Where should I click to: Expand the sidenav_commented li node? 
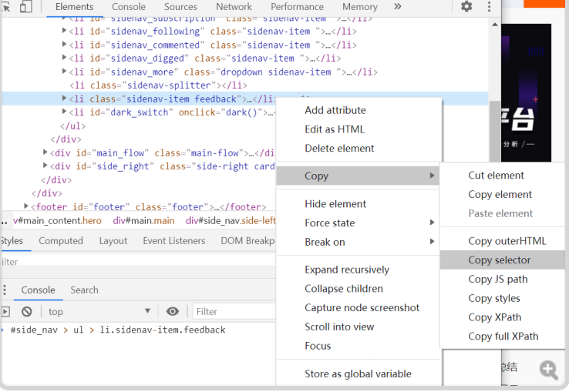click(64, 44)
